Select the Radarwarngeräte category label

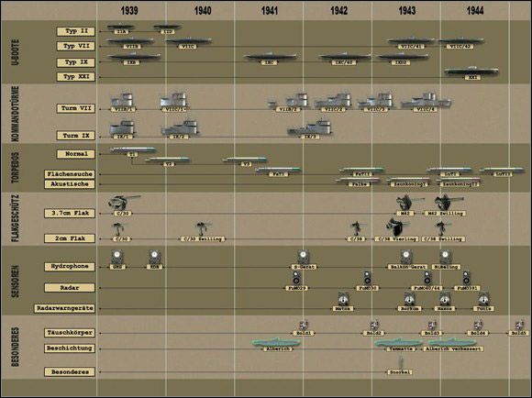pyautogui.click(x=64, y=308)
